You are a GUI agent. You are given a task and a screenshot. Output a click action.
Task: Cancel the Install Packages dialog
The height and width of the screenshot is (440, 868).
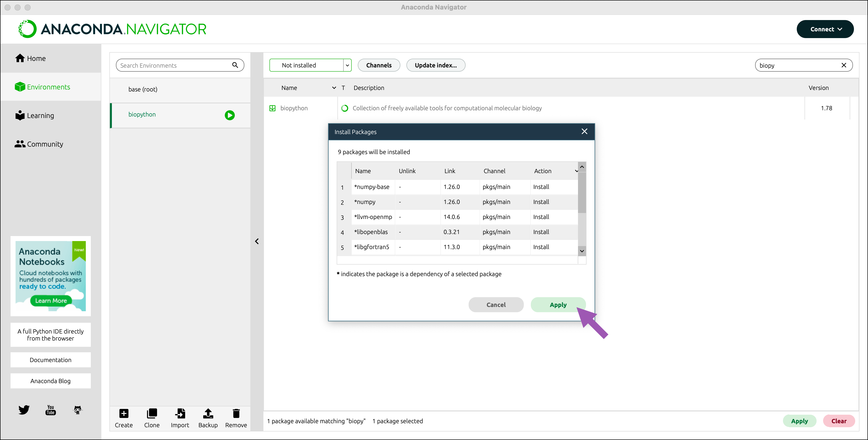tap(496, 305)
